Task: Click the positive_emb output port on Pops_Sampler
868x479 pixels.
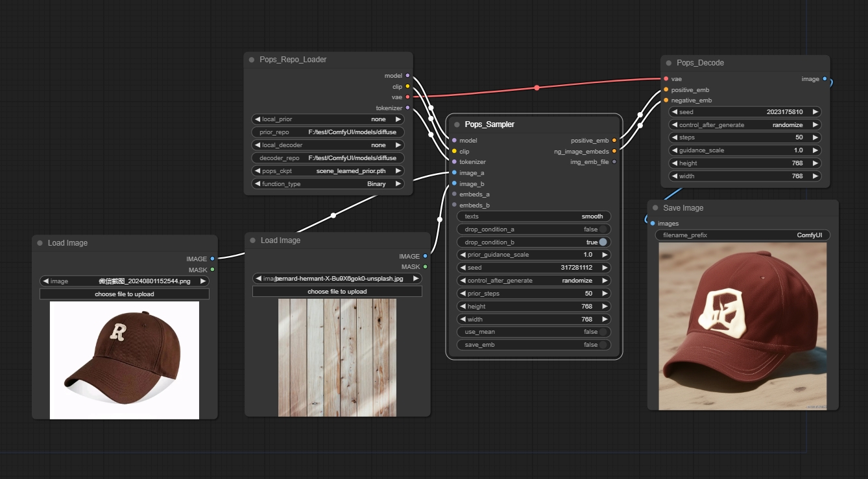Action: click(614, 140)
